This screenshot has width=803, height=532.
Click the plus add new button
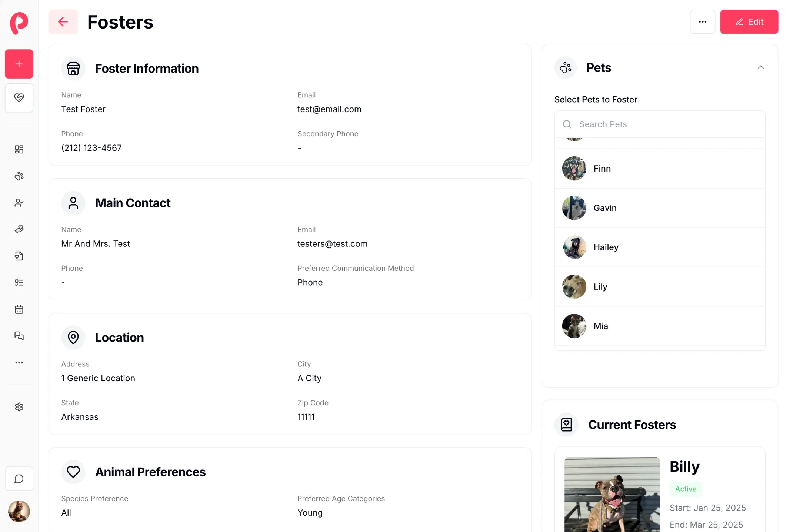[x=20, y=64]
